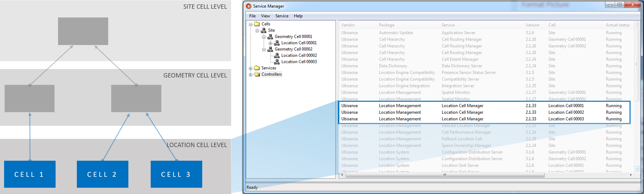Image resolution: width=644 pixels, height=194 pixels.
Task: Expand the Location Cell 00001 tree node
Action: [270, 43]
